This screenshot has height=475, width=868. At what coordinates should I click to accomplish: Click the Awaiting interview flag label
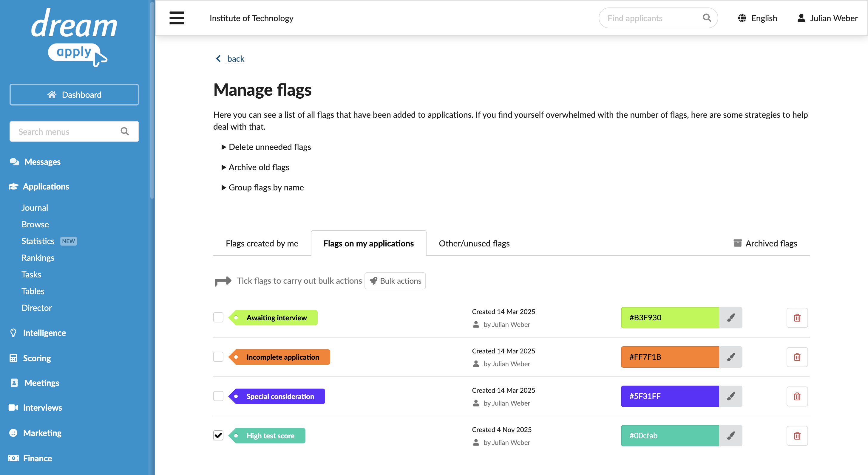pos(273,317)
